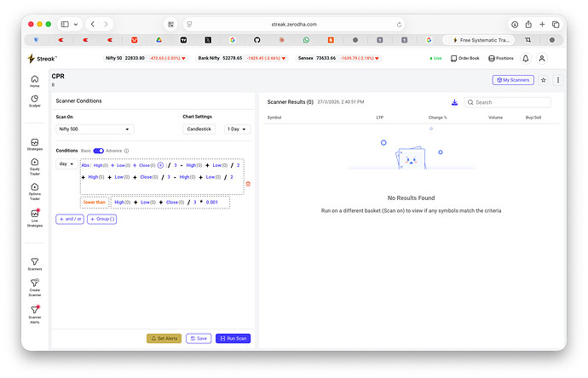Download scanner results

click(x=454, y=102)
